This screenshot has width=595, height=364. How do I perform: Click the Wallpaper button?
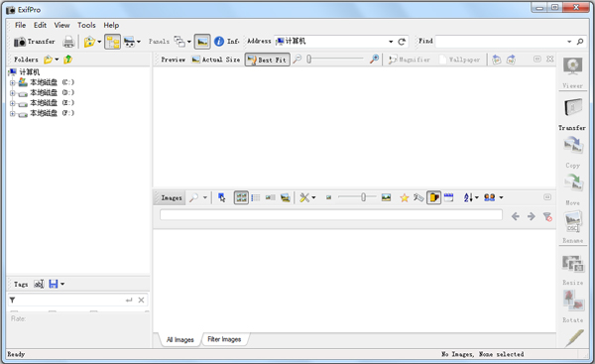pos(459,60)
